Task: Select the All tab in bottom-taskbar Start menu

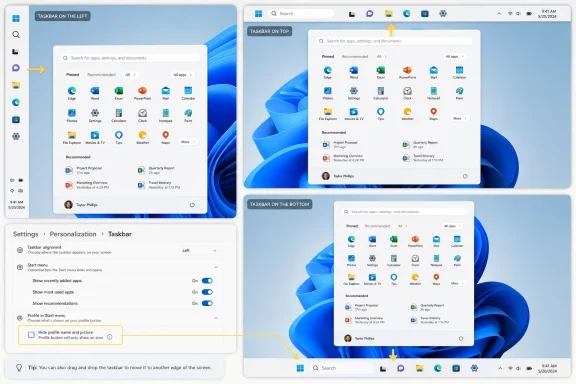Action: (x=402, y=226)
